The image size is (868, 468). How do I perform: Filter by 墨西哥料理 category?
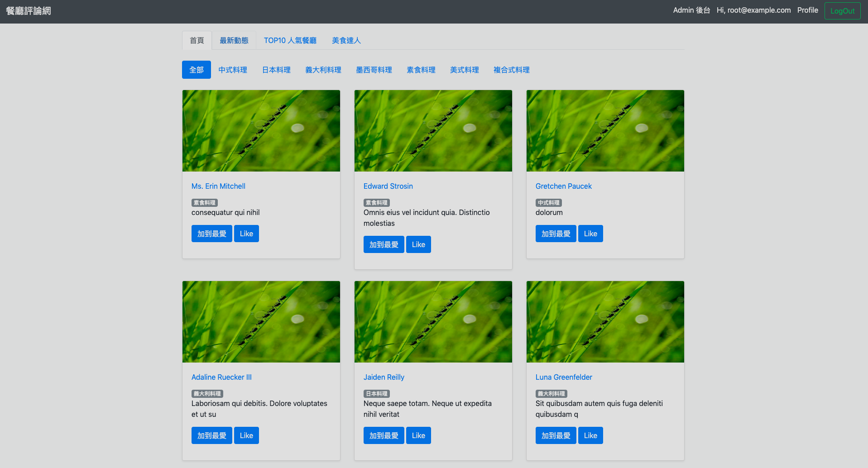pos(374,70)
